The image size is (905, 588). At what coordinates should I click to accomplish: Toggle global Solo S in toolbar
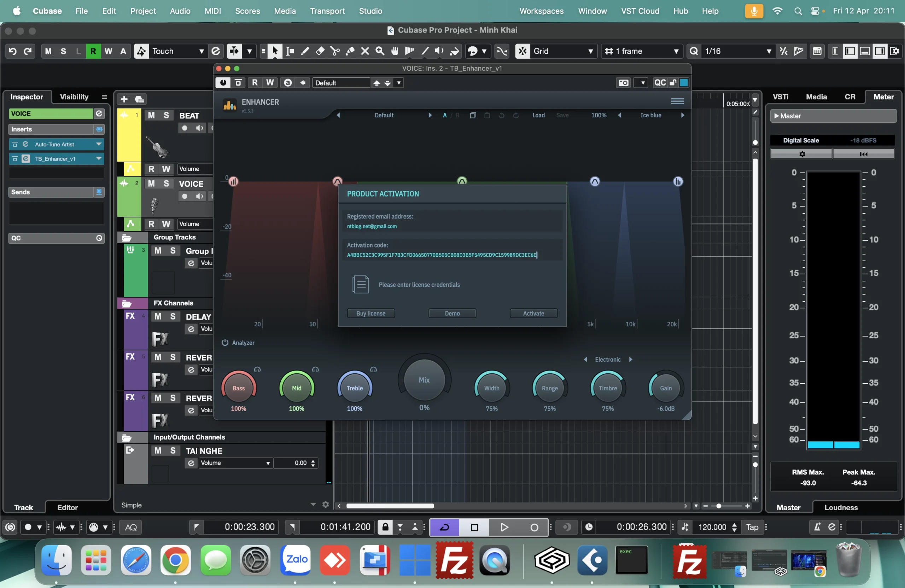coord(63,51)
